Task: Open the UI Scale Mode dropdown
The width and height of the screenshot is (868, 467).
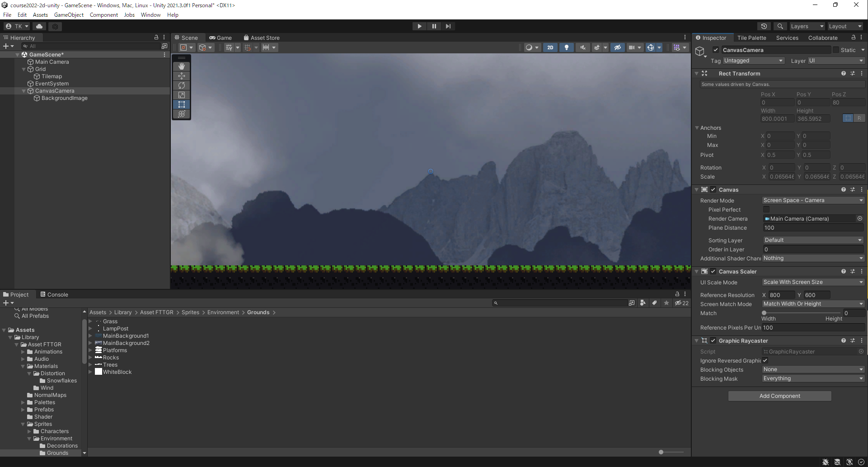Action: click(813, 282)
